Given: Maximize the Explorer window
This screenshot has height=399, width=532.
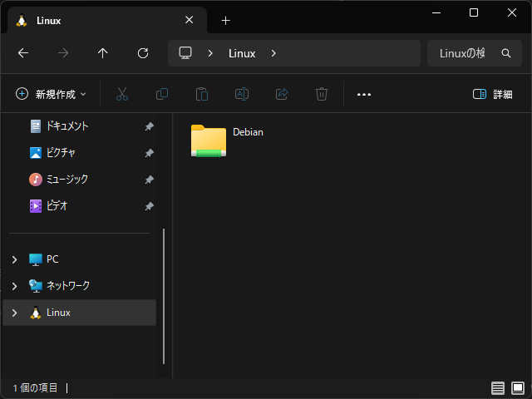Looking at the screenshot, I should [x=474, y=13].
